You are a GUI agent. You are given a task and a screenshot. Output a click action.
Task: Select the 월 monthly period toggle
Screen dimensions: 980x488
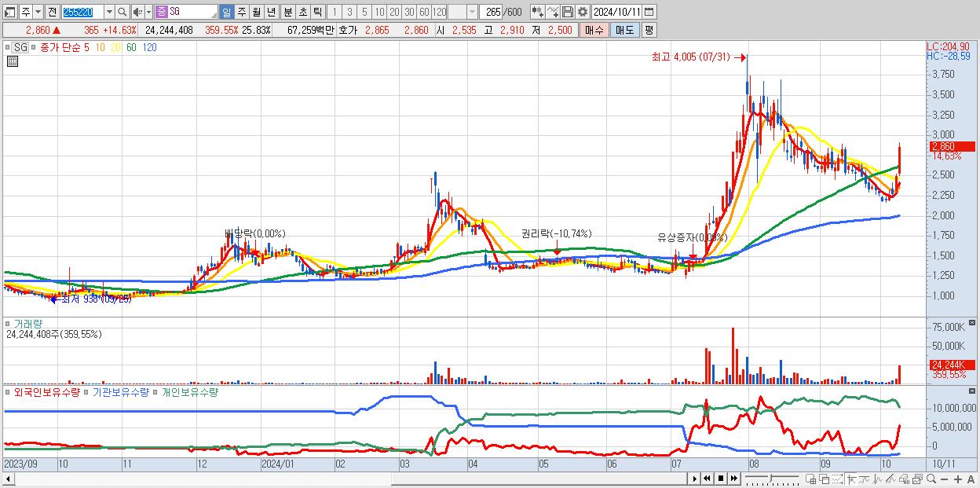coord(256,12)
